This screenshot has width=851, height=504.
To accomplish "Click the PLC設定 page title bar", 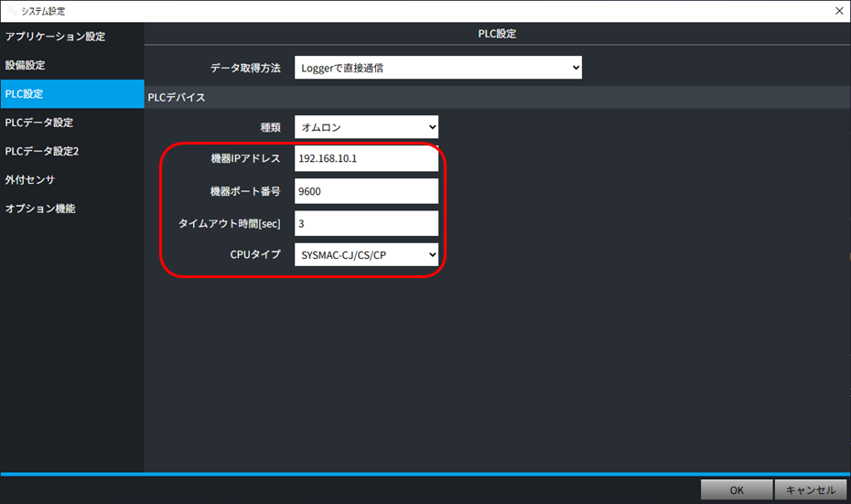I will click(x=497, y=34).
